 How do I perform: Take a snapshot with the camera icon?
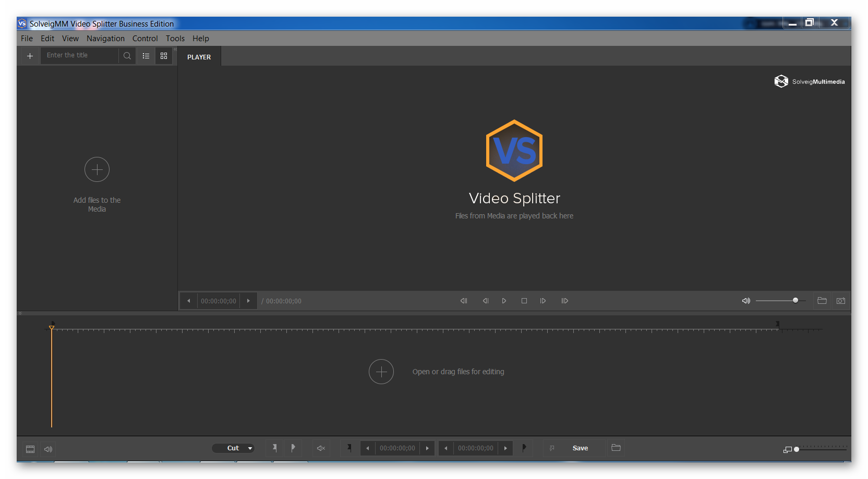841,301
